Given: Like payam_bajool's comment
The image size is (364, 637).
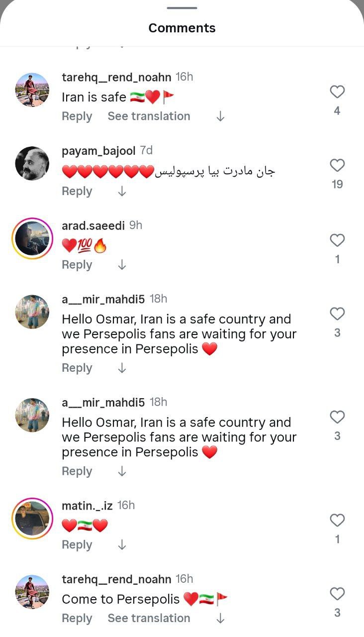Looking at the screenshot, I should coord(337,166).
